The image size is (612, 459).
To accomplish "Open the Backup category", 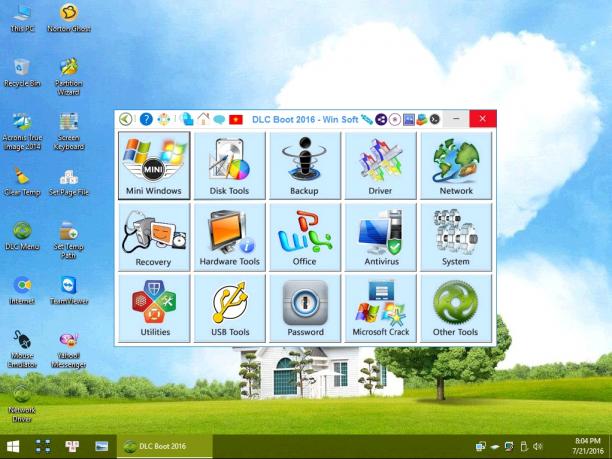I will 304,165.
